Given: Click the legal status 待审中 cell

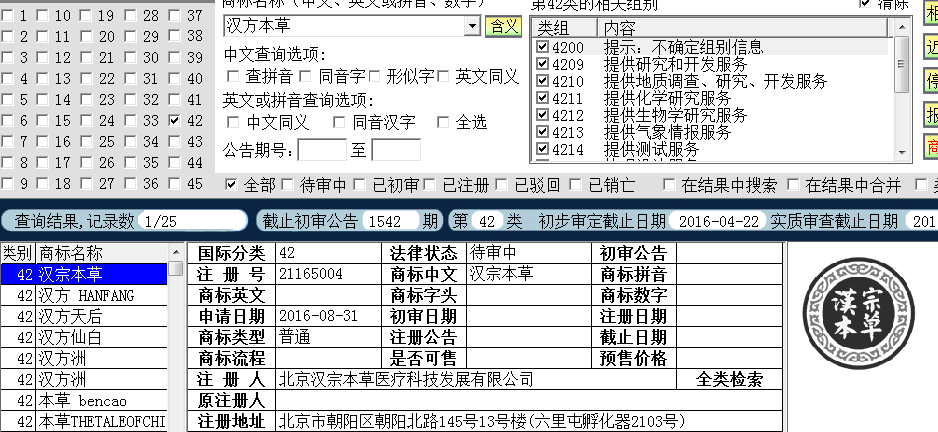Looking at the screenshot, I should [529, 253].
